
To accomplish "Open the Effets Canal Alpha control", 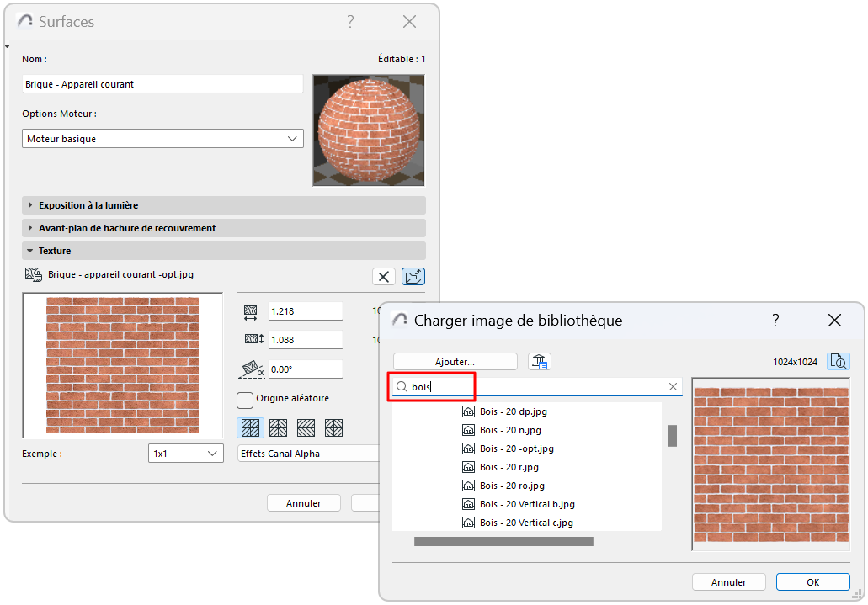I will 309,454.
